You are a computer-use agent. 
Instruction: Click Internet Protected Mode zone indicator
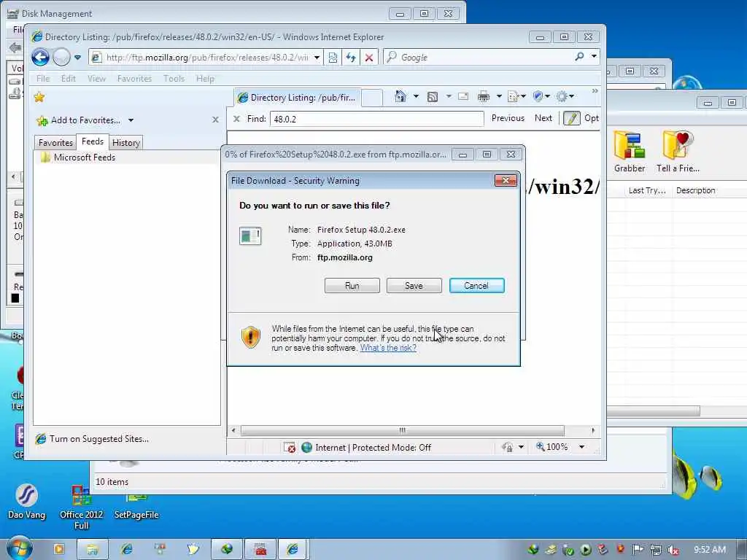366,448
